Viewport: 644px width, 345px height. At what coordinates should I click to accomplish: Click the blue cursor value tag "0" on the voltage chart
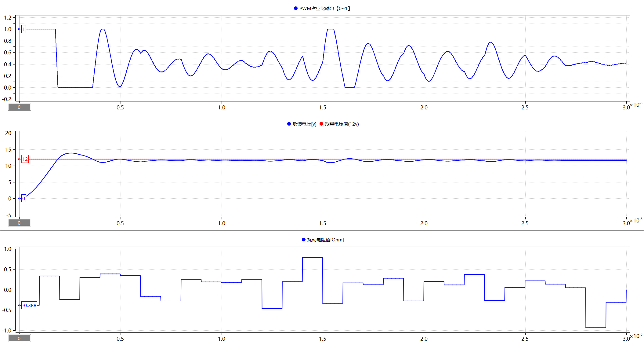[x=24, y=198]
